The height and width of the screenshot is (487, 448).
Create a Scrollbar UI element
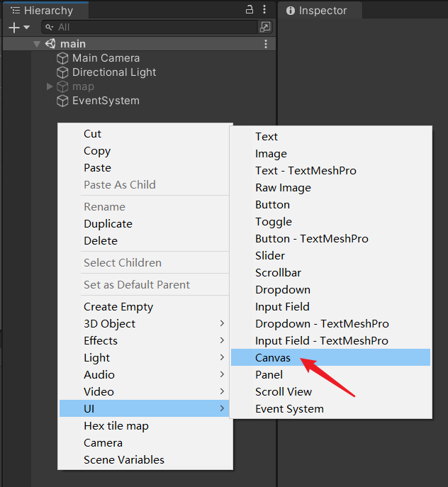tap(330, 273)
